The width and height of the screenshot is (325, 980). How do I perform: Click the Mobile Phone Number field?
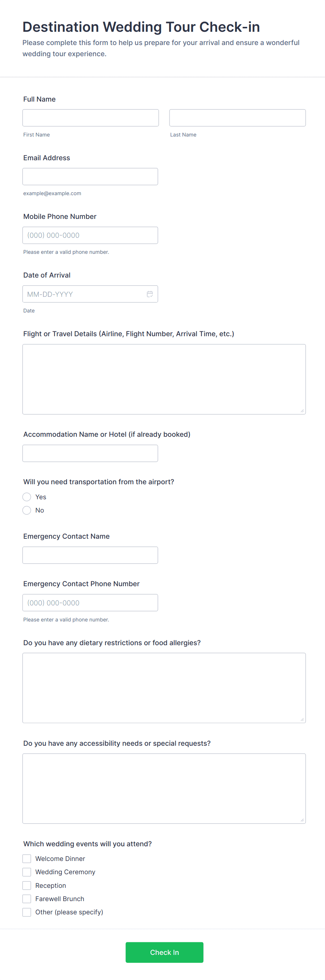coord(90,235)
